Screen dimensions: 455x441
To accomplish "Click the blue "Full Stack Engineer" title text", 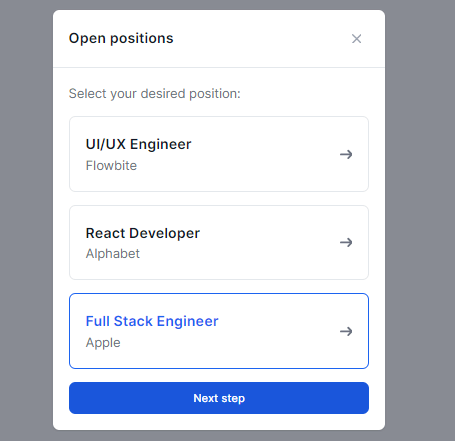I will click(x=152, y=321).
